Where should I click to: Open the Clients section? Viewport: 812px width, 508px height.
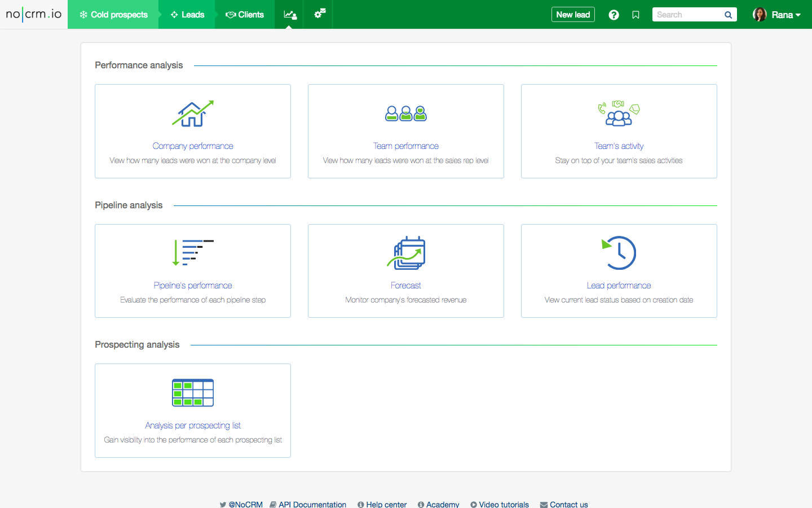245,14
